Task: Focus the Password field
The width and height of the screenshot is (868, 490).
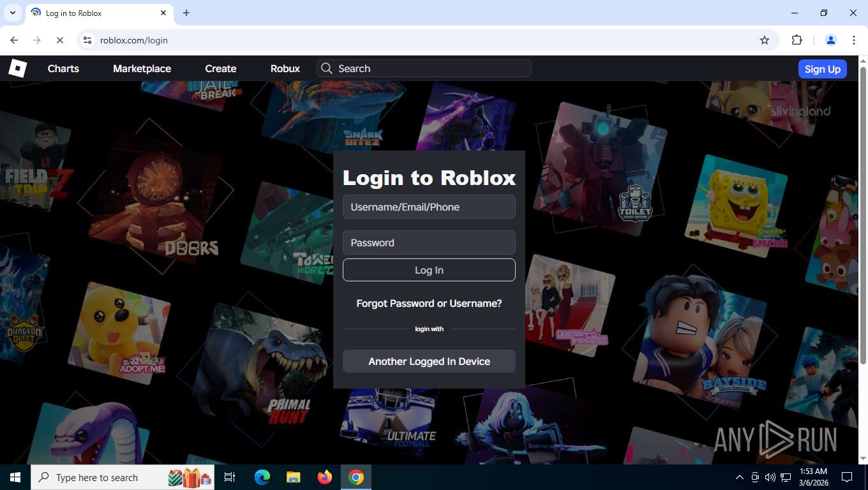Action: [x=429, y=242]
